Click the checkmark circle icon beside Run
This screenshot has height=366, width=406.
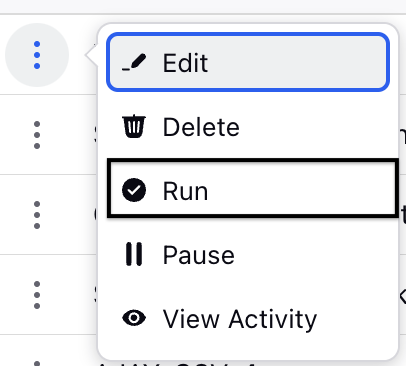(134, 190)
